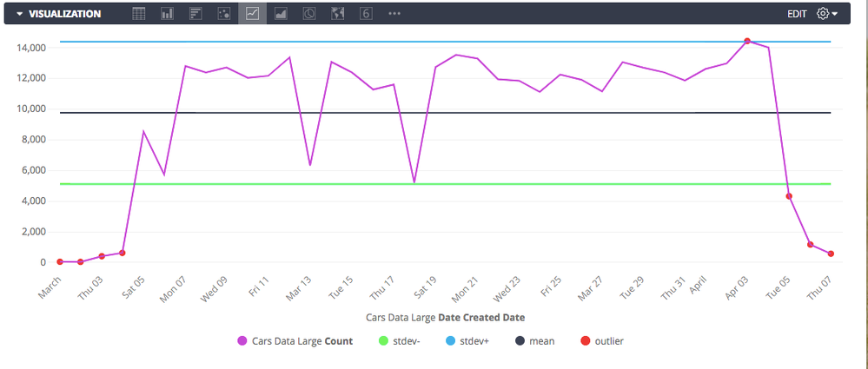Open the EDIT visualization settings

797,15
